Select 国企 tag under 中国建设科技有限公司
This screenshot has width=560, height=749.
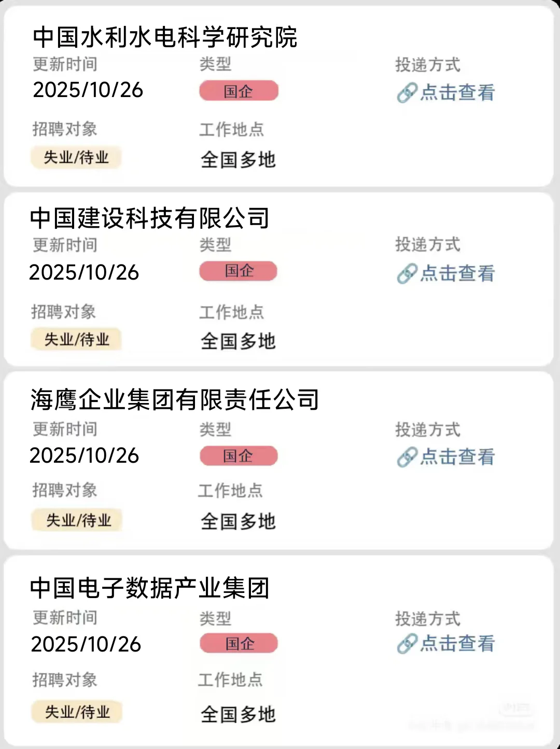[x=239, y=271]
